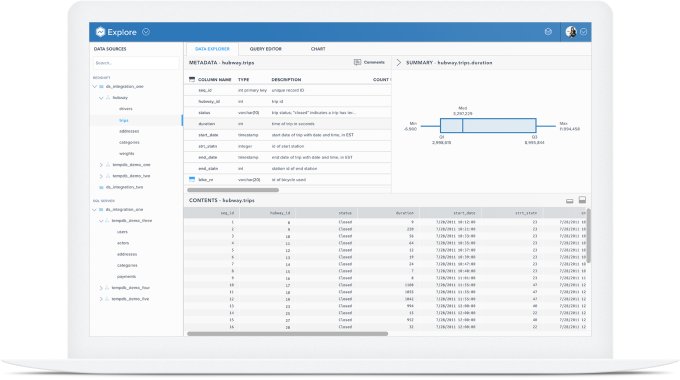Click the database icon beside db_integration_two
The width and height of the screenshot is (680, 380).
(x=101, y=187)
